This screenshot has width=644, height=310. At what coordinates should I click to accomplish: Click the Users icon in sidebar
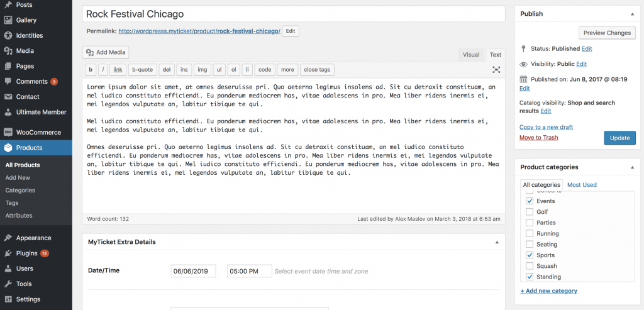pos(8,268)
